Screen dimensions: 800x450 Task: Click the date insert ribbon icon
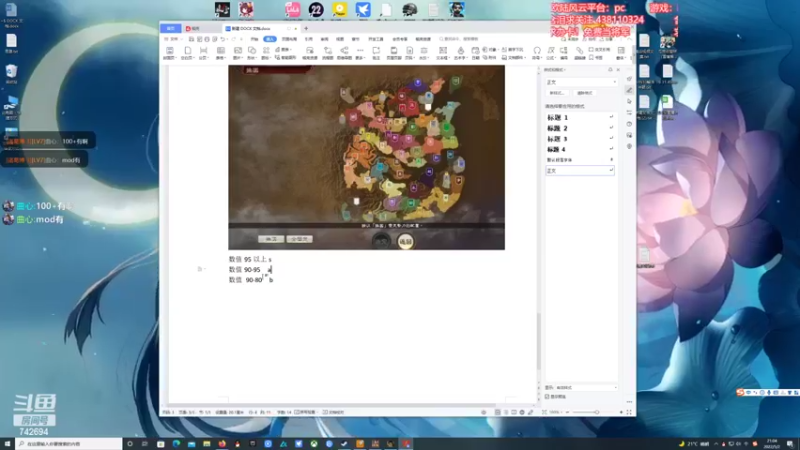coord(474,53)
